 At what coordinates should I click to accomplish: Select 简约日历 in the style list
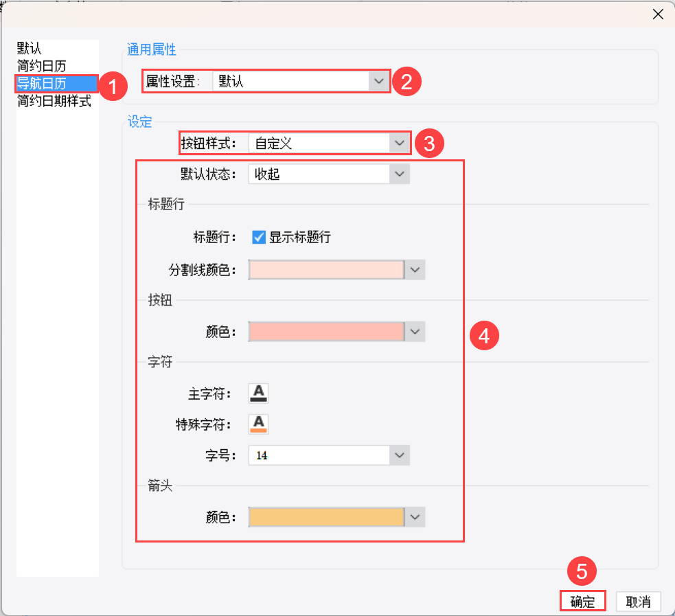[x=41, y=67]
